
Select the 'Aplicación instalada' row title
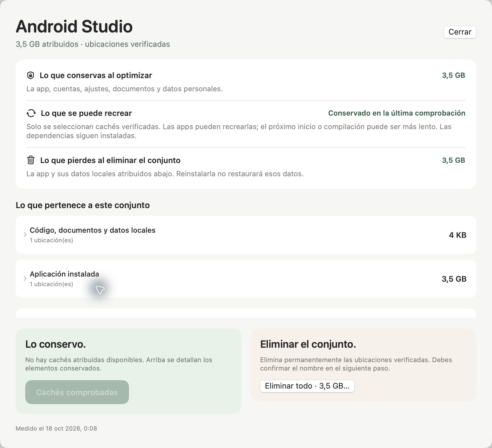click(64, 274)
